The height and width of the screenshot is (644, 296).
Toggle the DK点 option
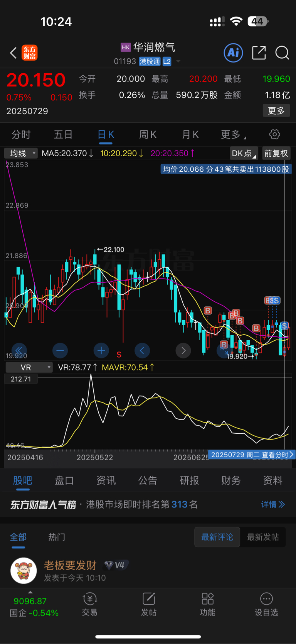pos(244,153)
